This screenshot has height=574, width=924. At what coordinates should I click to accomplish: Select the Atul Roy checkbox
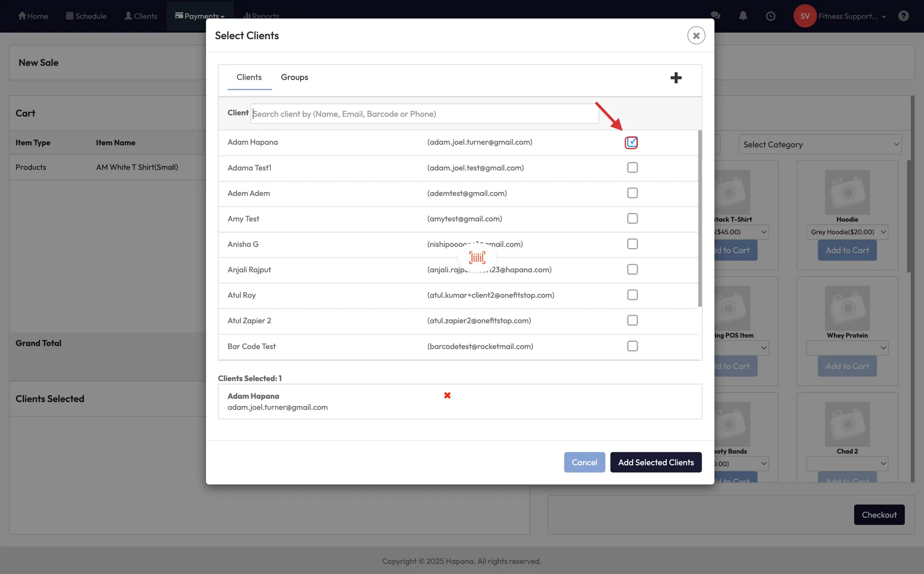coord(632,295)
